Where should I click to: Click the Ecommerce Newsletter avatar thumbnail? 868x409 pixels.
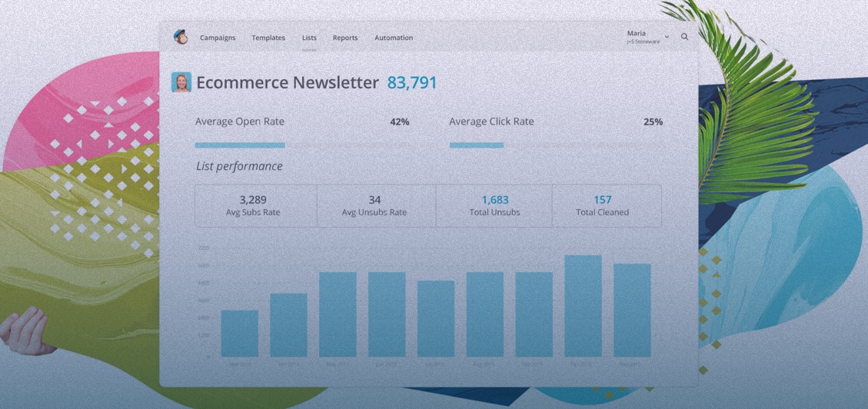pos(181,82)
